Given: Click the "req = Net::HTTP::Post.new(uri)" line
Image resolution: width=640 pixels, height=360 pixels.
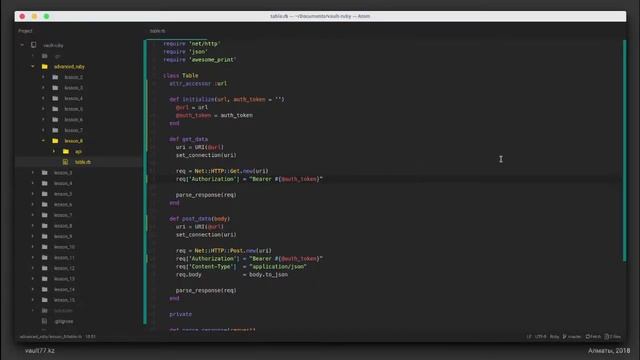Looking at the screenshot, I should (x=224, y=251).
